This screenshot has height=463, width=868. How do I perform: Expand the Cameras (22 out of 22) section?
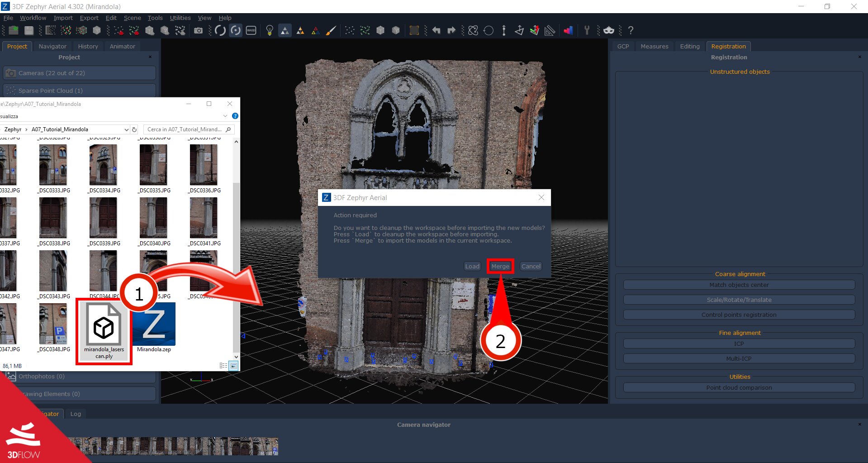point(79,73)
